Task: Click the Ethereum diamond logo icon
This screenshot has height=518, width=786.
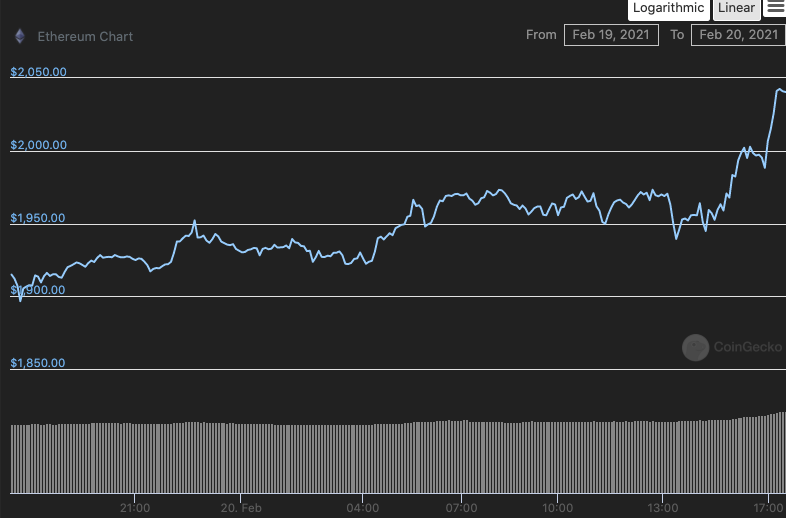Action: [x=20, y=36]
